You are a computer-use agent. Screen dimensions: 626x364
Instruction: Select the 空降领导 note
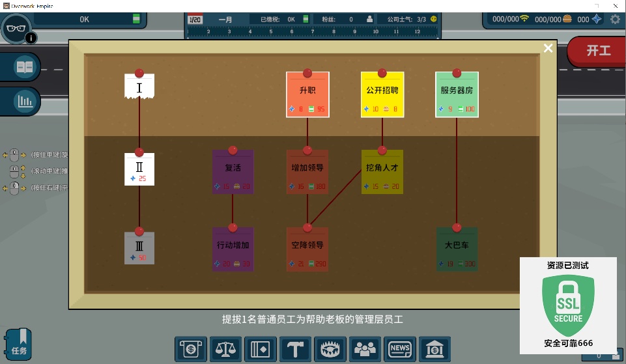[307, 249]
